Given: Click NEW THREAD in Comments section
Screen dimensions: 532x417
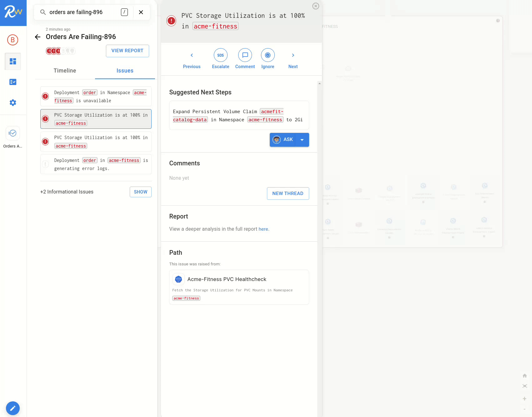Looking at the screenshot, I should pos(288,193).
